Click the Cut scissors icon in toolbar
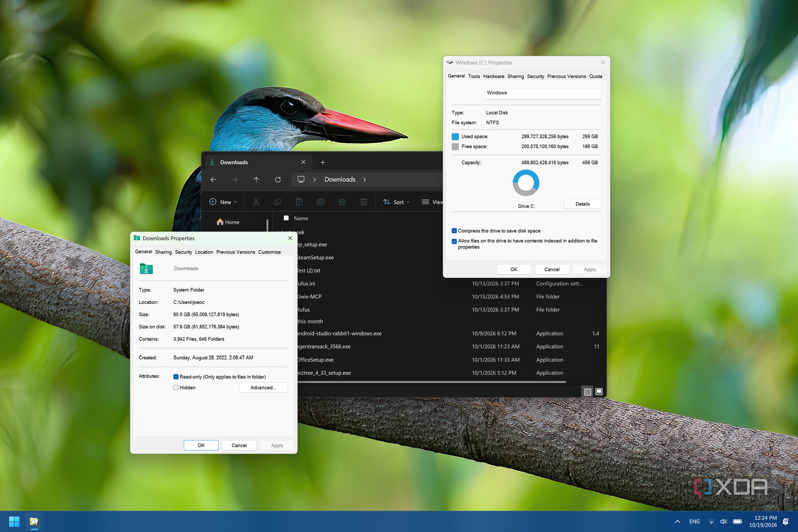 pyautogui.click(x=256, y=202)
